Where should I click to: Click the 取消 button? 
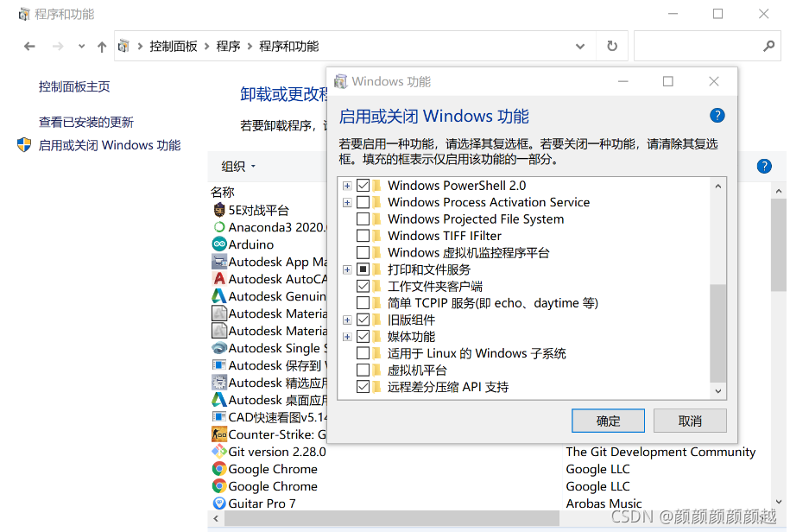pos(690,421)
